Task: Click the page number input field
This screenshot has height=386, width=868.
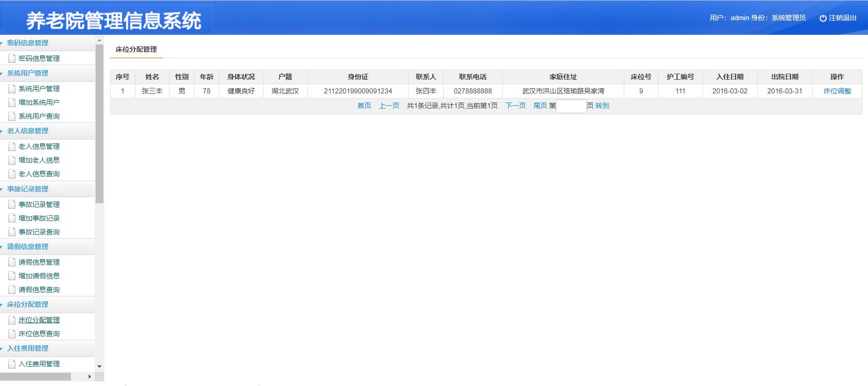Action: [x=571, y=106]
